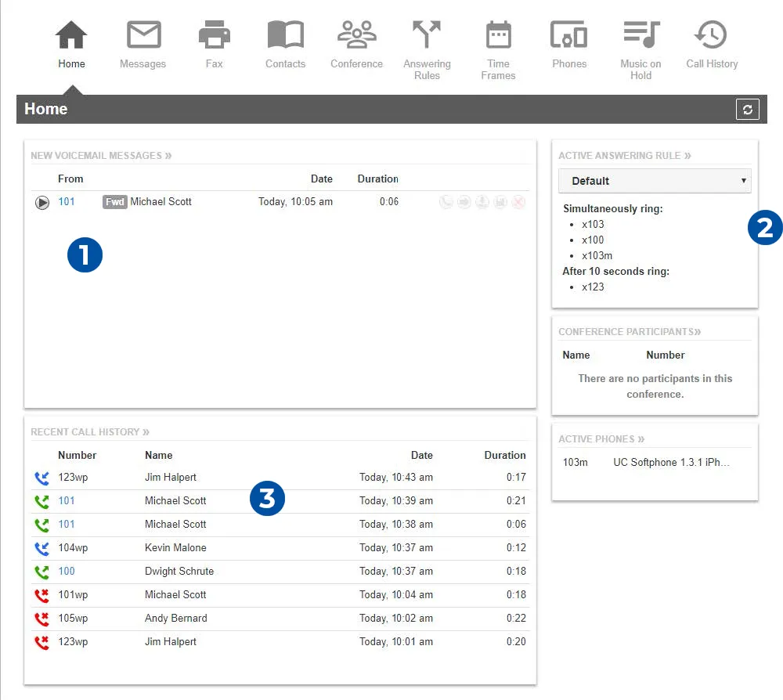The height and width of the screenshot is (700, 783).
Task: Go to the Home section
Action: [71, 45]
